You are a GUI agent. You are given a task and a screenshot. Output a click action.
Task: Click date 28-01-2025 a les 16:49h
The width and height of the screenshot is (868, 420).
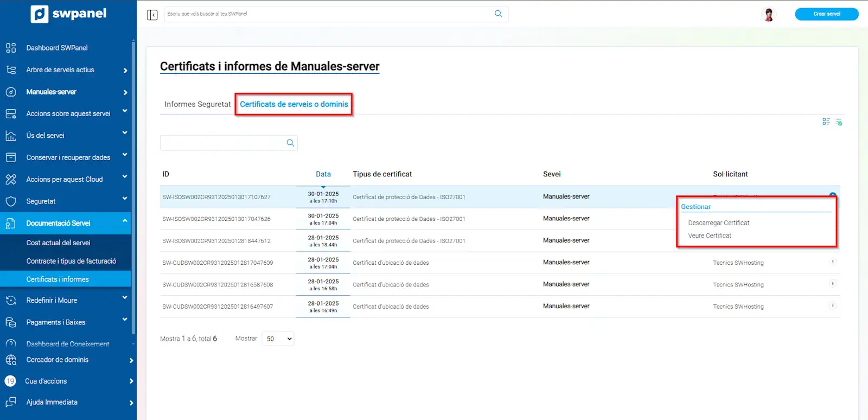pyautogui.click(x=323, y=307)
